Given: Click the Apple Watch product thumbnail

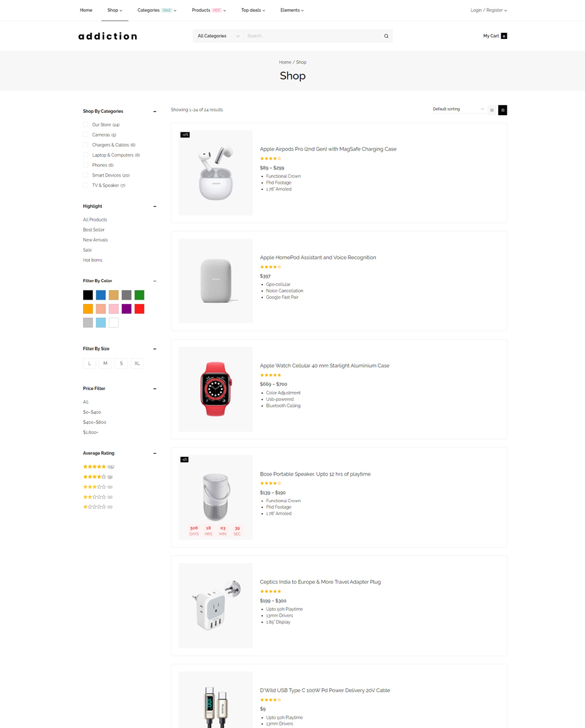Looking at the screenshot, I should coord(215,389).
